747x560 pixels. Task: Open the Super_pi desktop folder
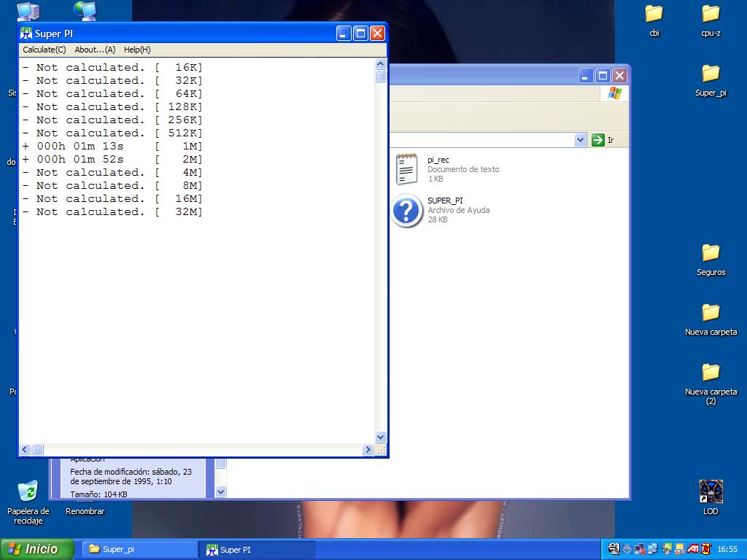click(x=711, y=74)
